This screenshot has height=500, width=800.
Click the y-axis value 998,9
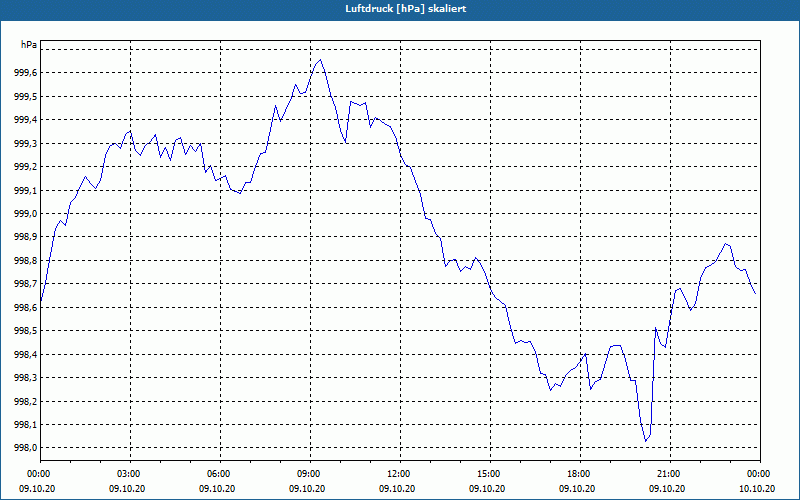pyautogui.click(x=26, y=237)
